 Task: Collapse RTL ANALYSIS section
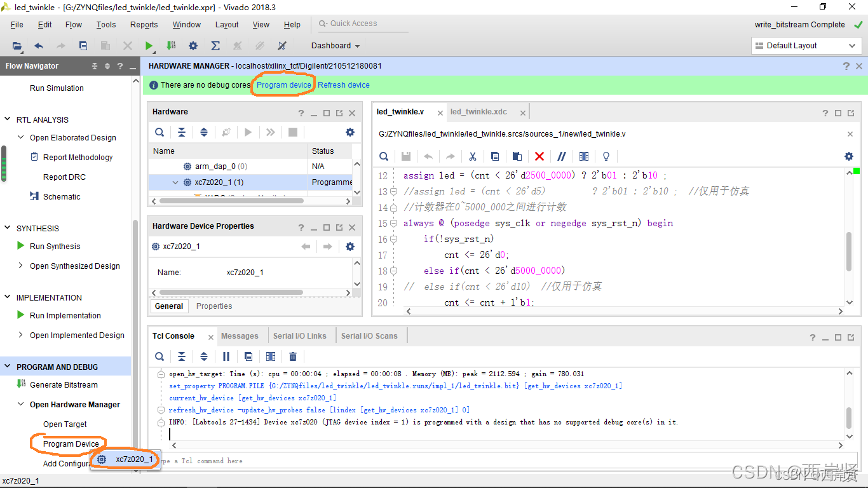point(8,119)
